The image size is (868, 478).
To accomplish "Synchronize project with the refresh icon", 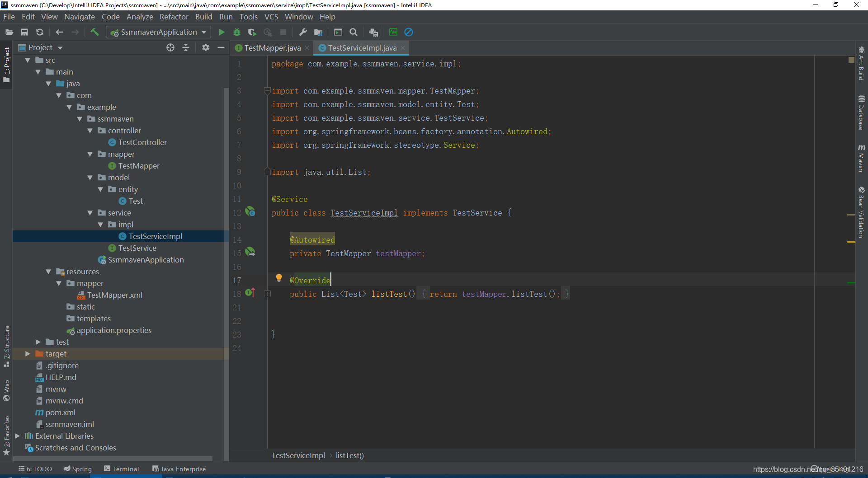I will tap(40, 32).
